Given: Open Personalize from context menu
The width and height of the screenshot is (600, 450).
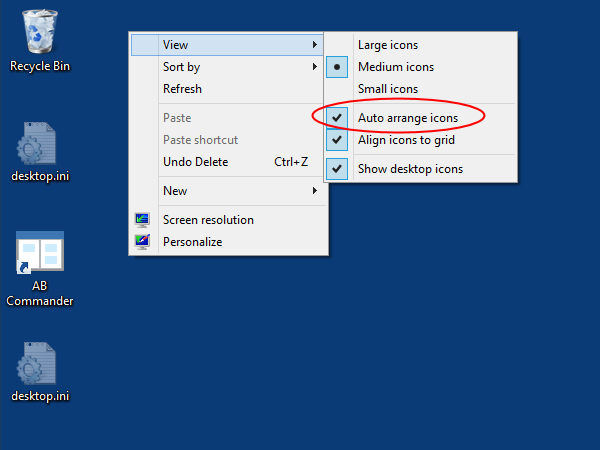Looking at the screenshot, I should (192, 242).
